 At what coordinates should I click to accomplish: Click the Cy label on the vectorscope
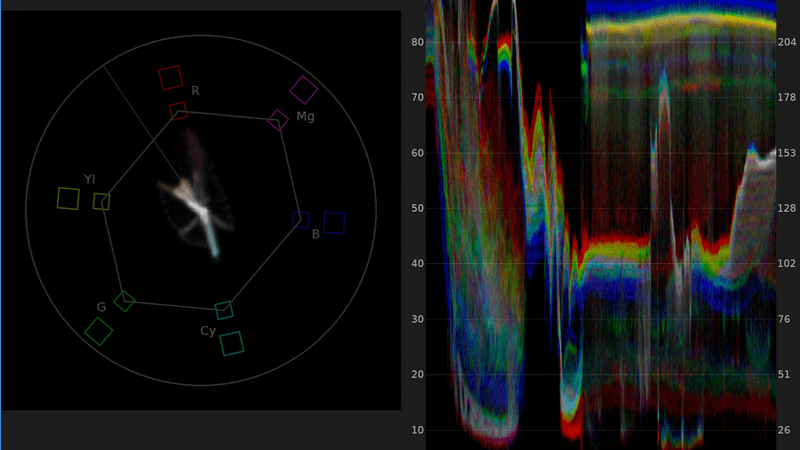208,330
